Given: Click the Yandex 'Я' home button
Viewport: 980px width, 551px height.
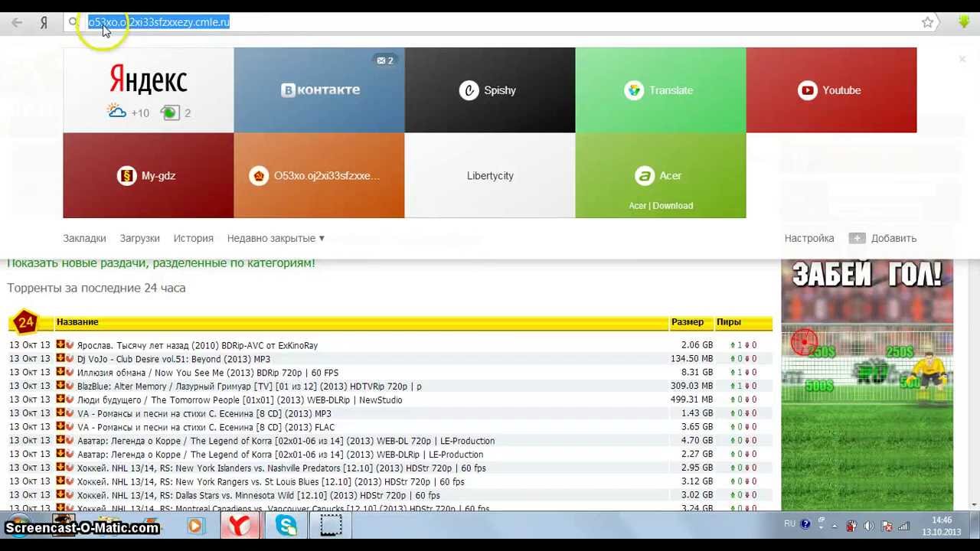Looking at the screenshot, I should point(44,23).
